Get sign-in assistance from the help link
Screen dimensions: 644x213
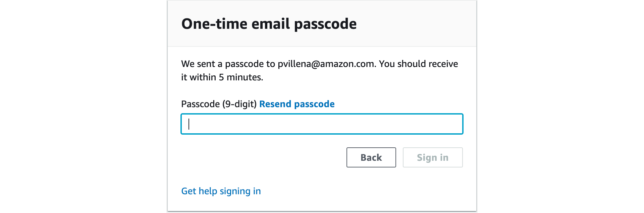(x=221, y=191)
